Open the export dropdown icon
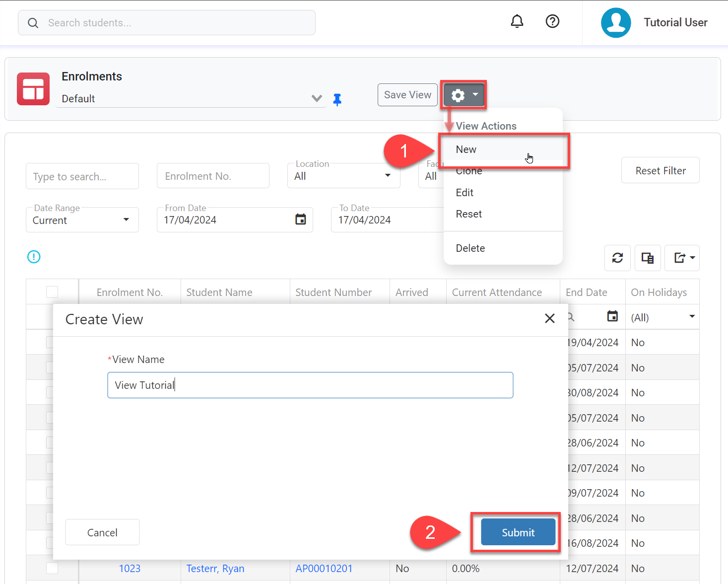Viewport: 728px width, 584px height. [682, 258]
